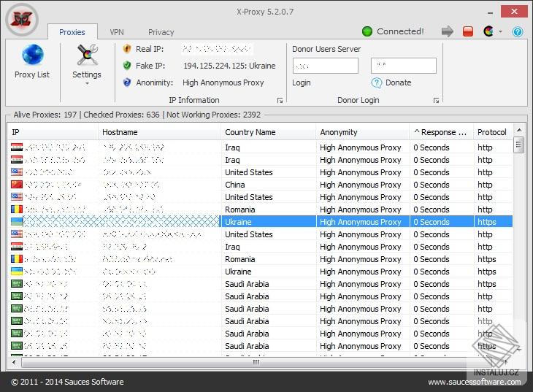Sort by the Protocol column header
The width and height of the screenshot is (533, 392).
(x=493, y=132)
